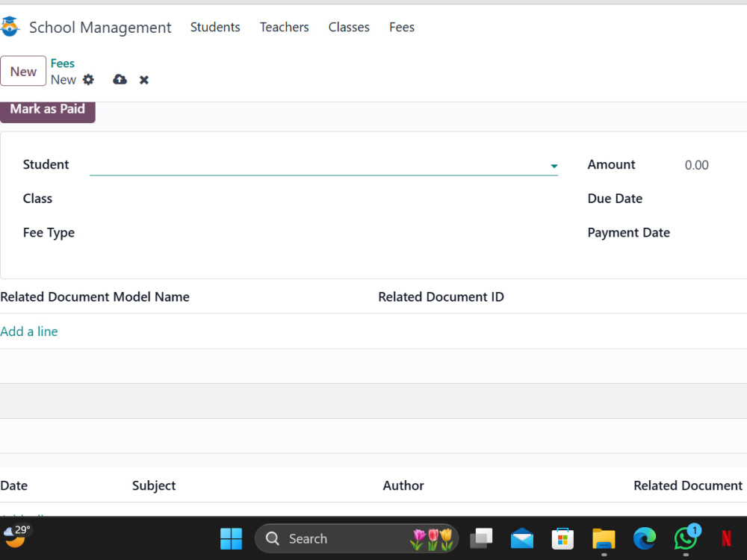
Task: Open Microsoft Edge from the taskbar
Action: click(645, 538)
